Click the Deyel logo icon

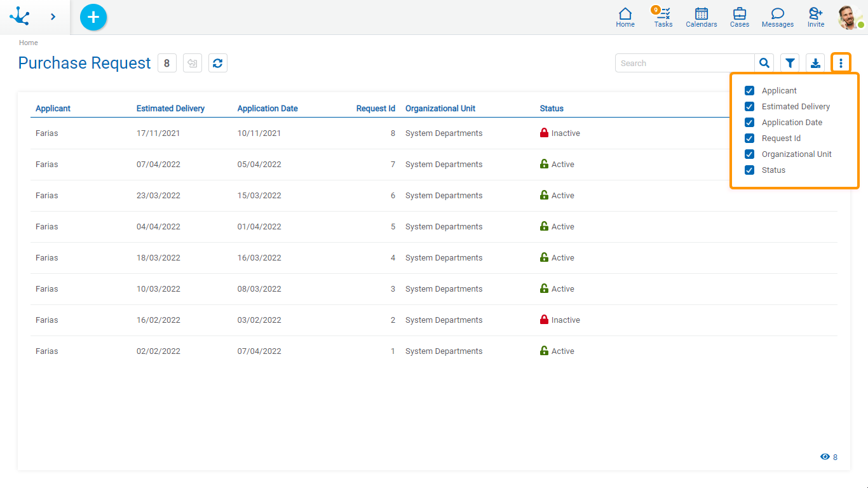[20, 17]
